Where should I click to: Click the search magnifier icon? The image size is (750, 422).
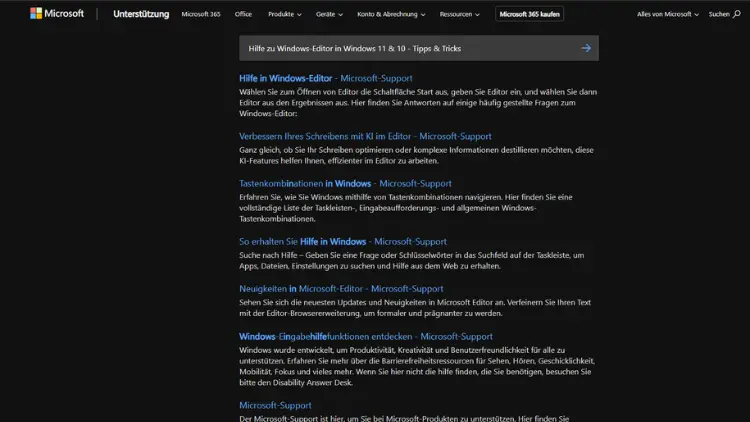[x=737, y=14]
